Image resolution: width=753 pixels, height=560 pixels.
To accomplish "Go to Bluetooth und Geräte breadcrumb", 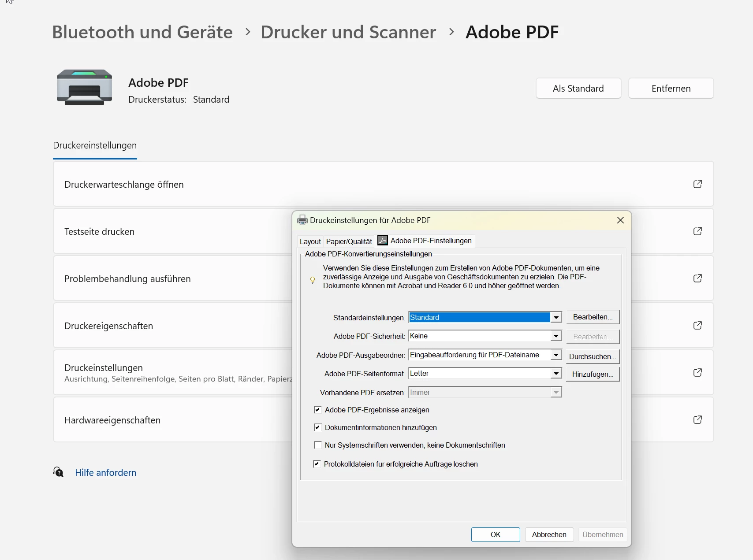I will 142,32.
